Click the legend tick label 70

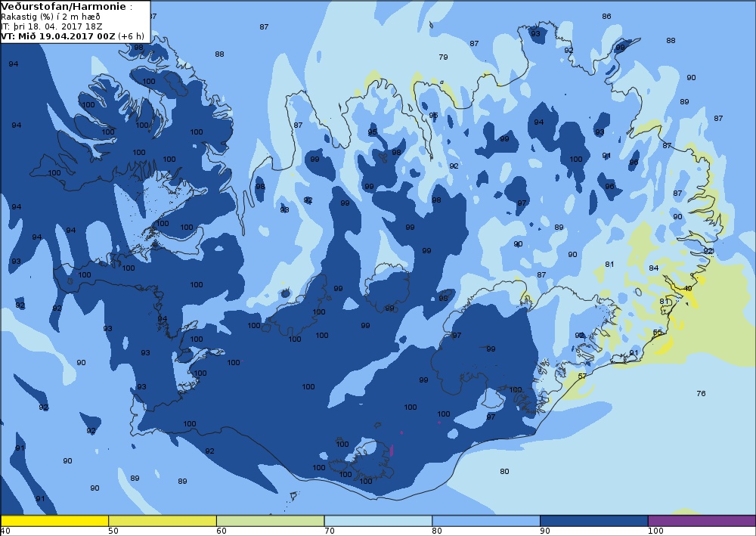(x=330, y=531)
